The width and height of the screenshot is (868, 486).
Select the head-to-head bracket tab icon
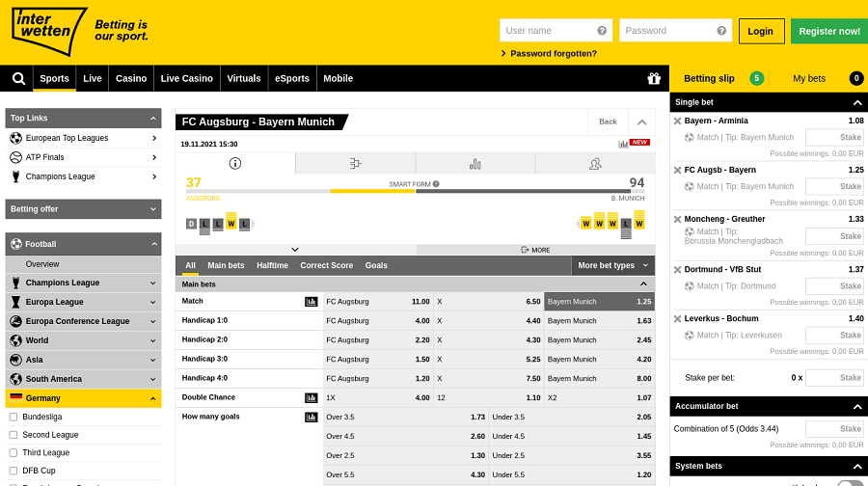tap(355, 163)
